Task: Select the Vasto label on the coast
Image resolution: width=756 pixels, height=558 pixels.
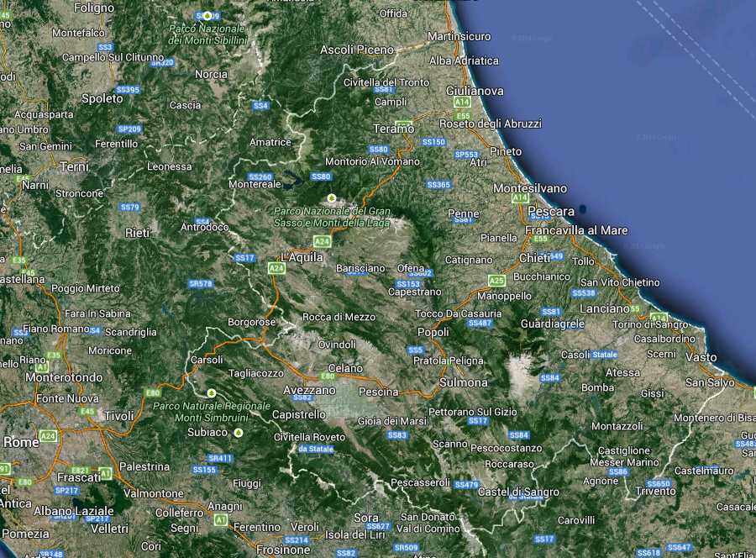Action: pos(701,358)
